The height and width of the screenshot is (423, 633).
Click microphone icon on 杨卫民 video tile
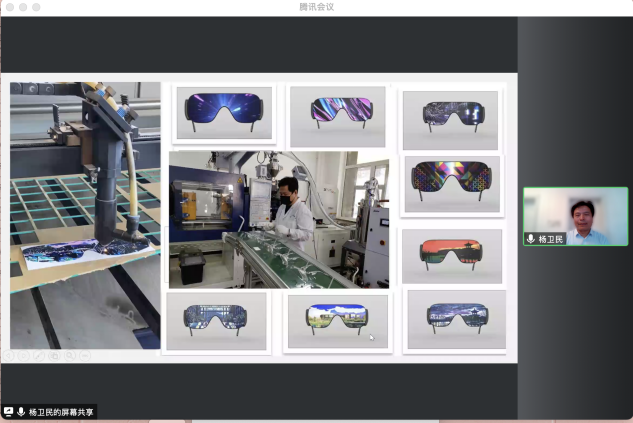tap(531, 239)
